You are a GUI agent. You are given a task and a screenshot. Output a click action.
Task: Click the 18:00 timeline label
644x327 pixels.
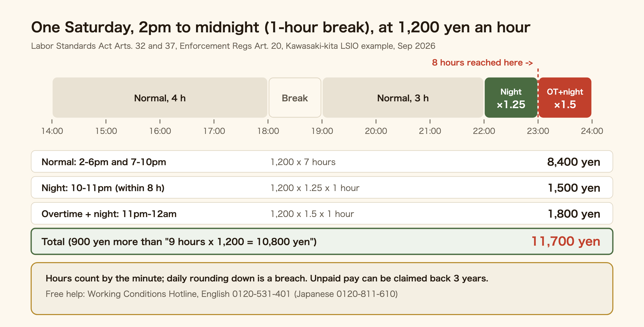[268, 131]
